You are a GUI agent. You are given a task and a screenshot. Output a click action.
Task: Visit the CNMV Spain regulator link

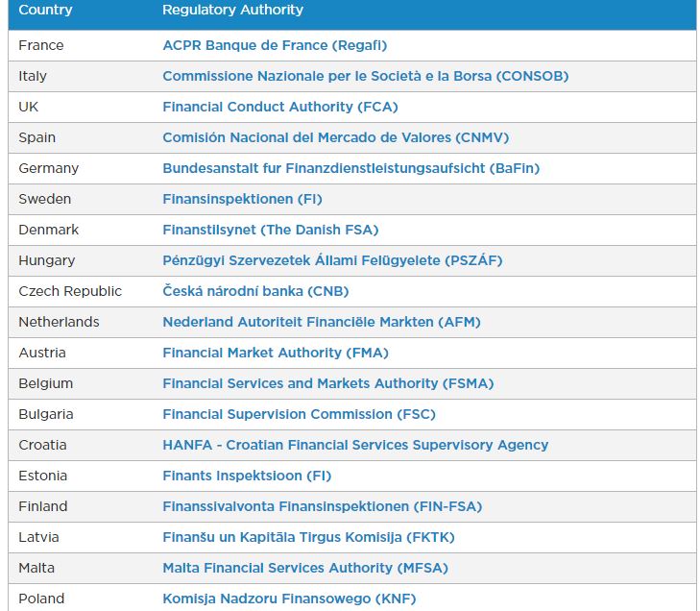click(336, 137)
